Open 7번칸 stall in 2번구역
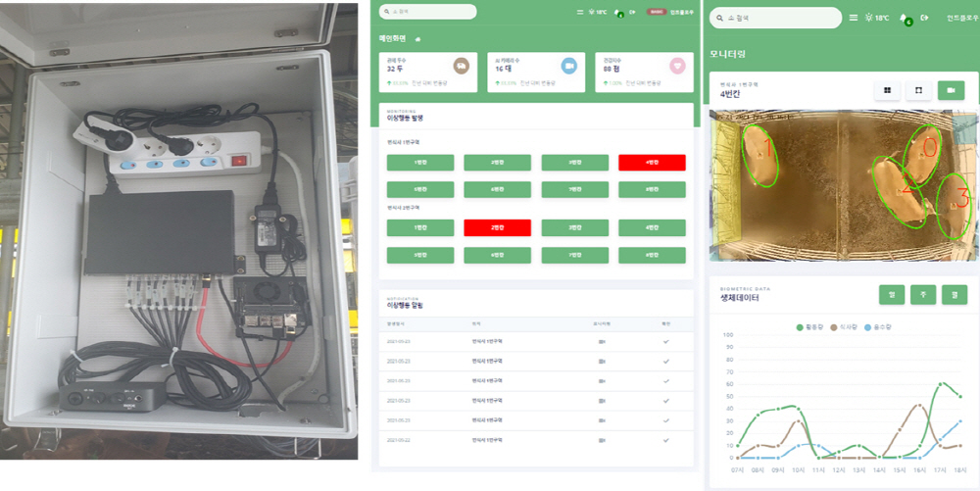This screenshot has width=980, height=491. (x=575, y=256)
